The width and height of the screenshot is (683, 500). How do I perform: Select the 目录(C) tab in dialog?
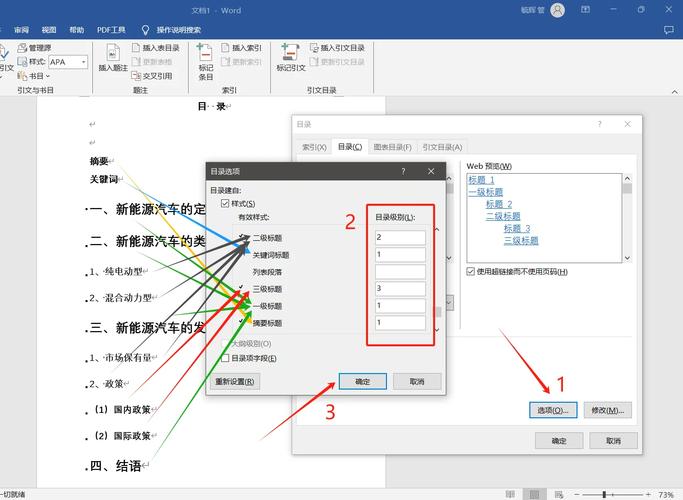350,147
